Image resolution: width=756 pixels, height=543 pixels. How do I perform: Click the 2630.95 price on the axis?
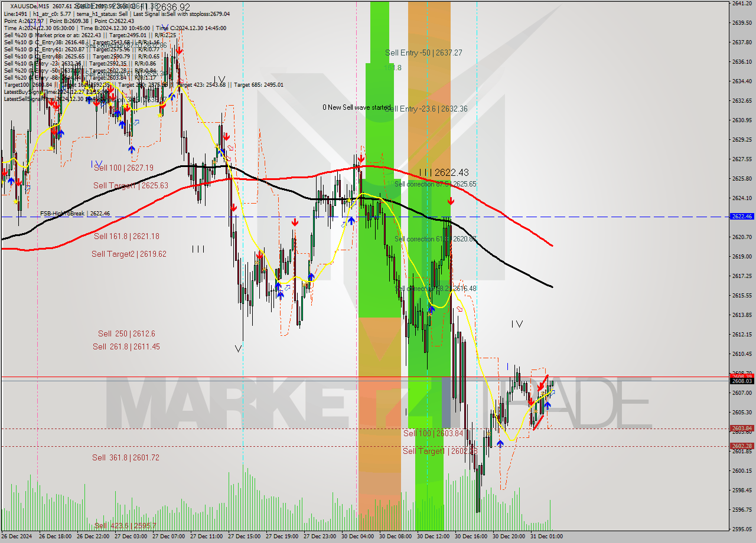[741, 120]
